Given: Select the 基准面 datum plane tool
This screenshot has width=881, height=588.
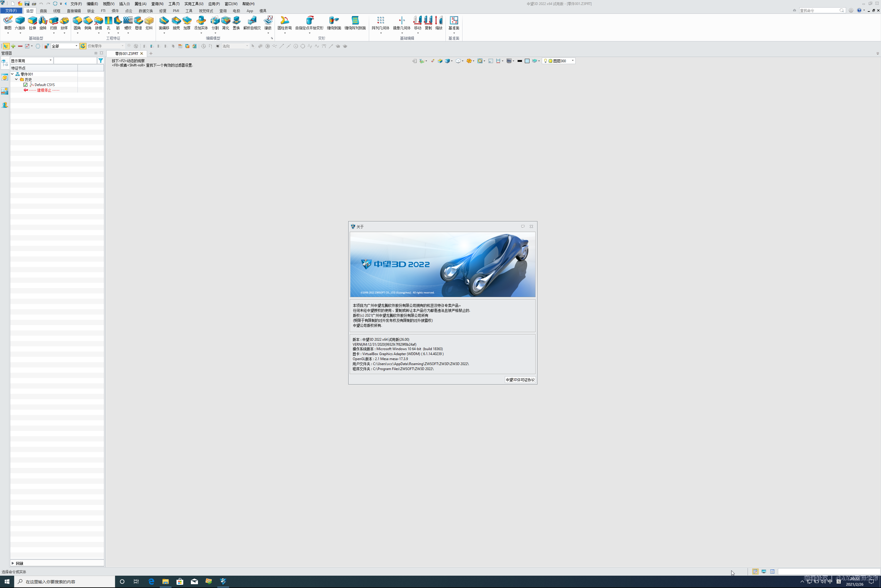Looking at the screenshot, I should pyautogui.click(x=454, y=23).
